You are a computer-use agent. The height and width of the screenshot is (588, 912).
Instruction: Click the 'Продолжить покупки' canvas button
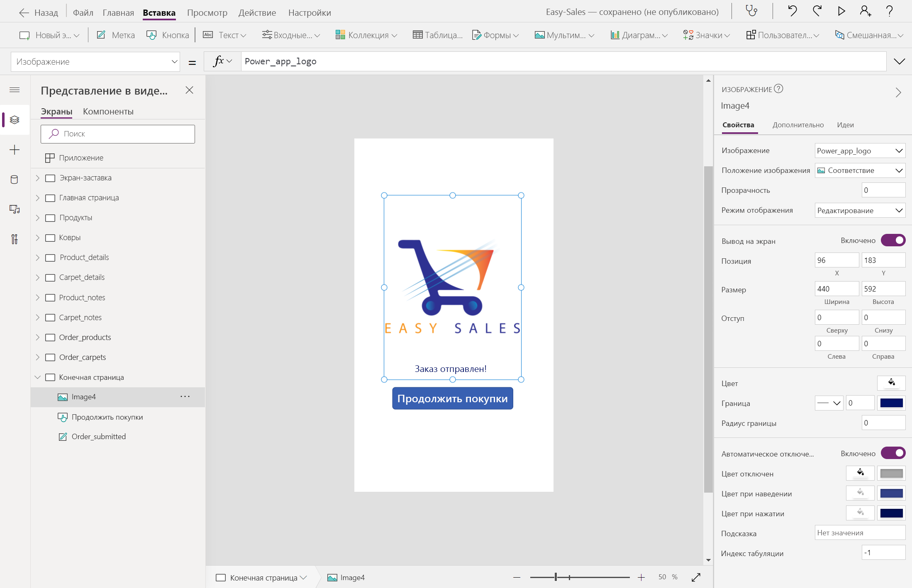click(x=452, y=398)
